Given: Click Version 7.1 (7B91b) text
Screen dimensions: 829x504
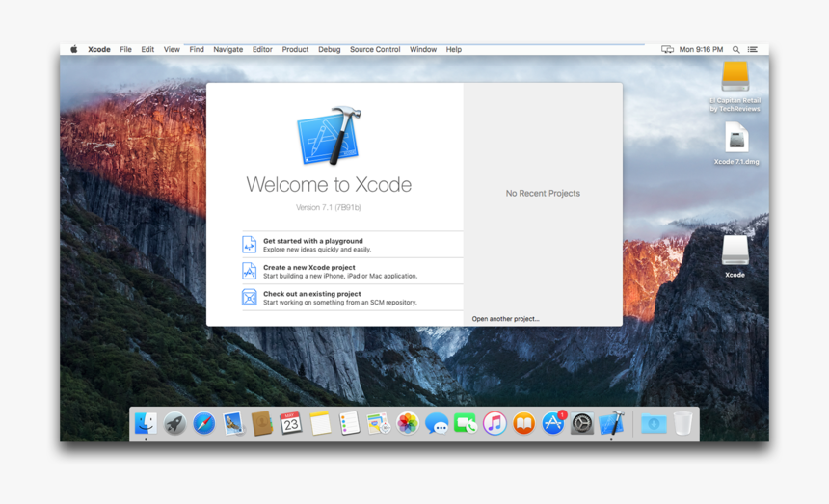Looking at the screenshot, I should tap(329, 207).
